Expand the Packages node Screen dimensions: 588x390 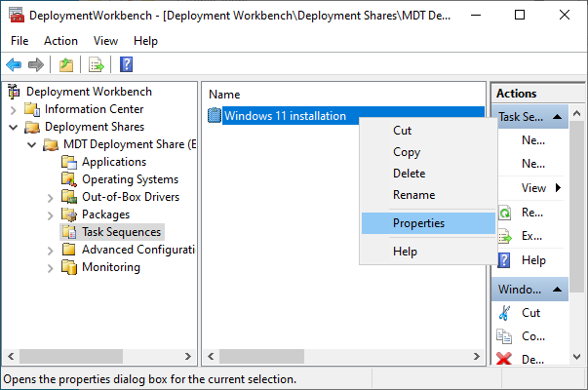click(x=51, y=215)
